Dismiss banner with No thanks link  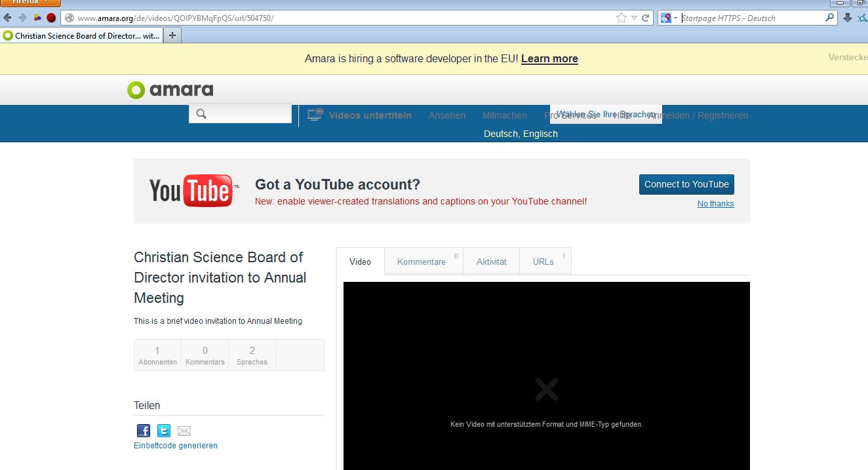(715, 204)
